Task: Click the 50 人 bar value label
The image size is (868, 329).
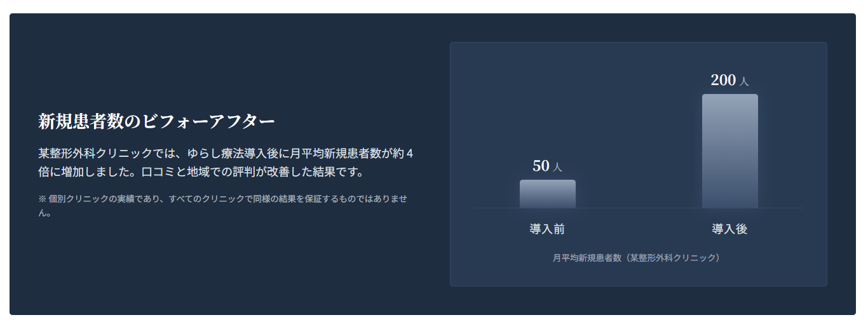Action: [x=547, y=166]
